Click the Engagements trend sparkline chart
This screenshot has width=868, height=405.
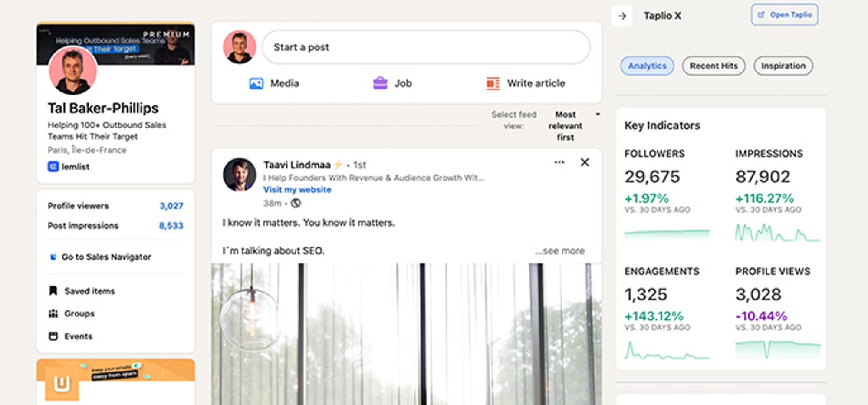pos(667,350)
